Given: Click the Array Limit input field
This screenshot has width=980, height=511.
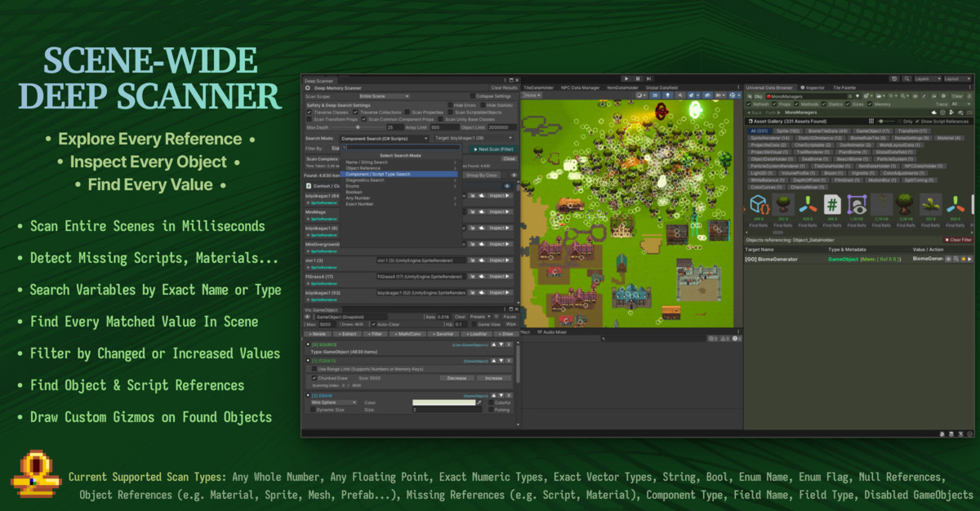Looking at the screenshot, I should pyautogui.click(x=444, y=127).
